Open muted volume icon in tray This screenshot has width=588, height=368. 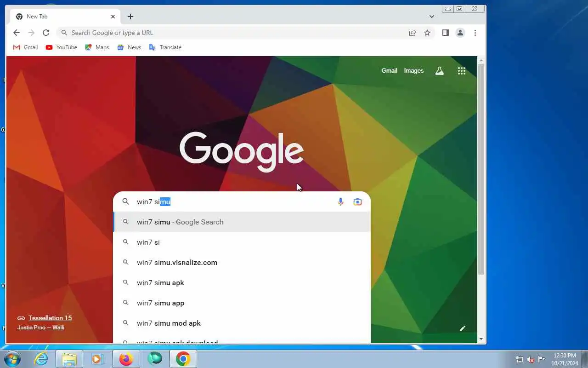(x=531, y=359)
